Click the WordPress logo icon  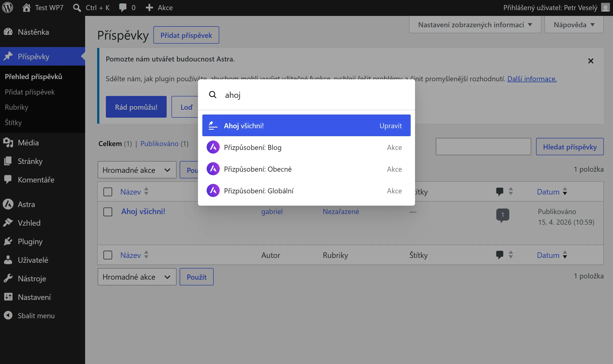click(8, 8)
